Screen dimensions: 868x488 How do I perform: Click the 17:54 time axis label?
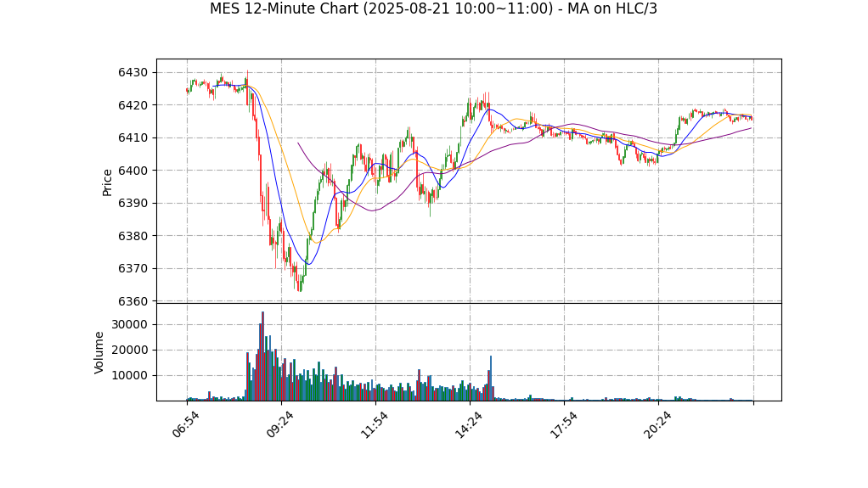[x=563, y=425]
